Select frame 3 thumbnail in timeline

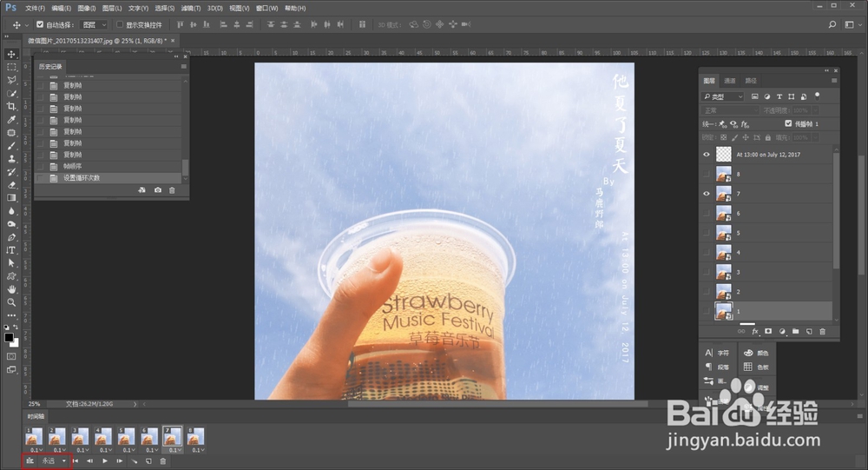80,436
